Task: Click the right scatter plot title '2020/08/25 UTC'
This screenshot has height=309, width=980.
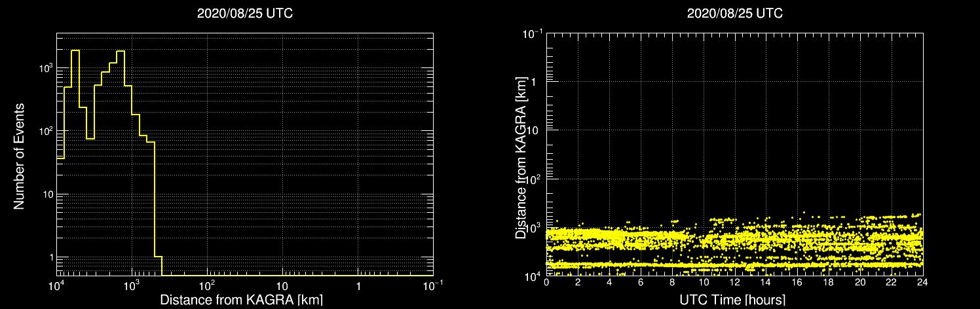Action: [735, 13]
